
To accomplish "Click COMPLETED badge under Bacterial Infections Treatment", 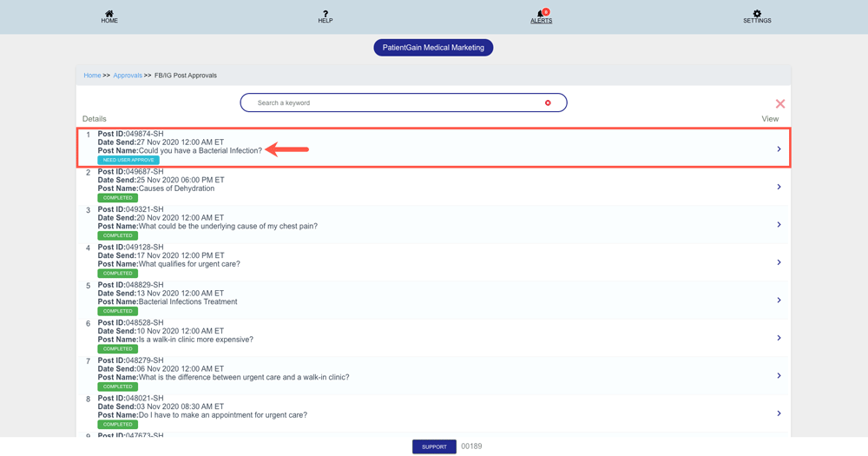I will (x=118, y=311).
